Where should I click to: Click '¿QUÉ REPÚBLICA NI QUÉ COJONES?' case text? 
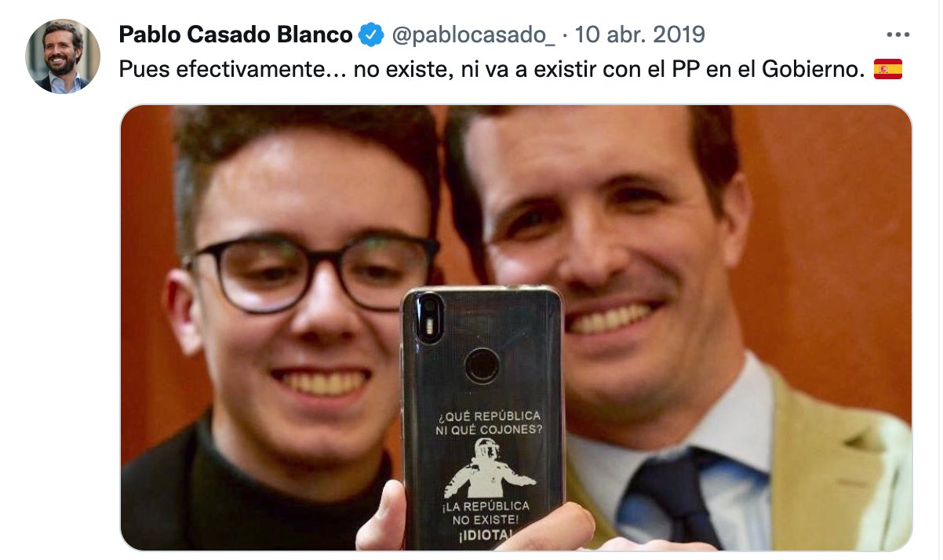coord(488,423)
